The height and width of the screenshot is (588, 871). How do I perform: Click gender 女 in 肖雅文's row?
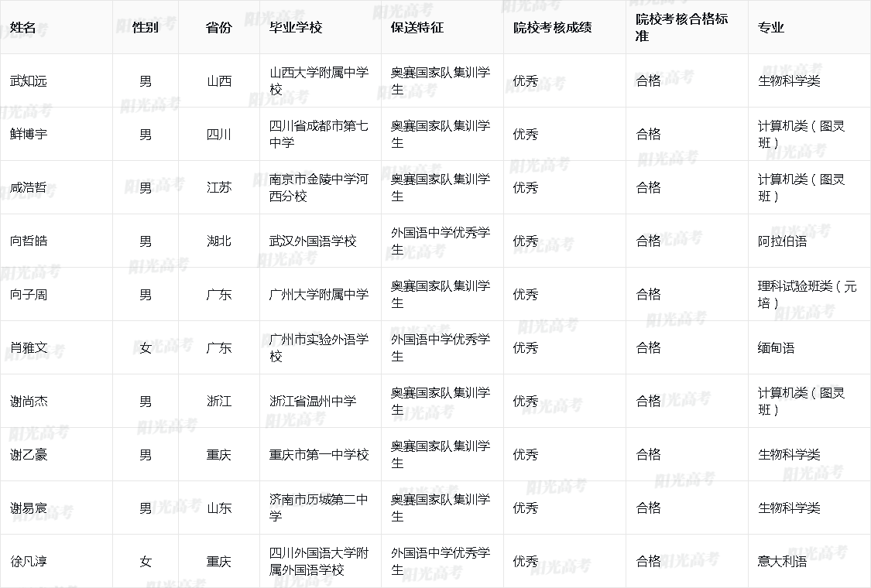(x=146, y=348)
